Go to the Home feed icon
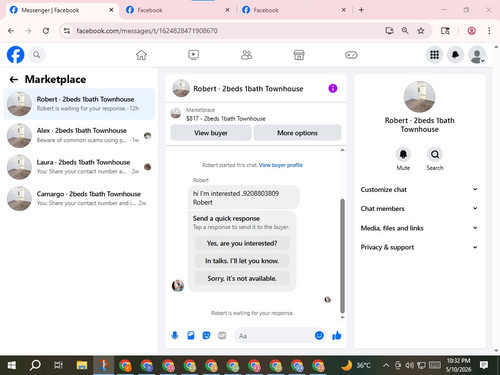The width and height of the screenshot is (500, 375). pos(141,55)
